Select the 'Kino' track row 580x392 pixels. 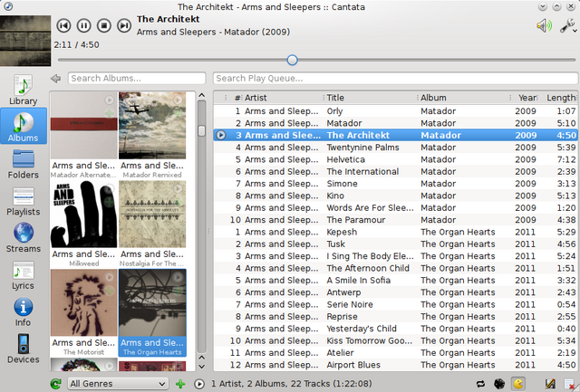click(x=395, y=196)
